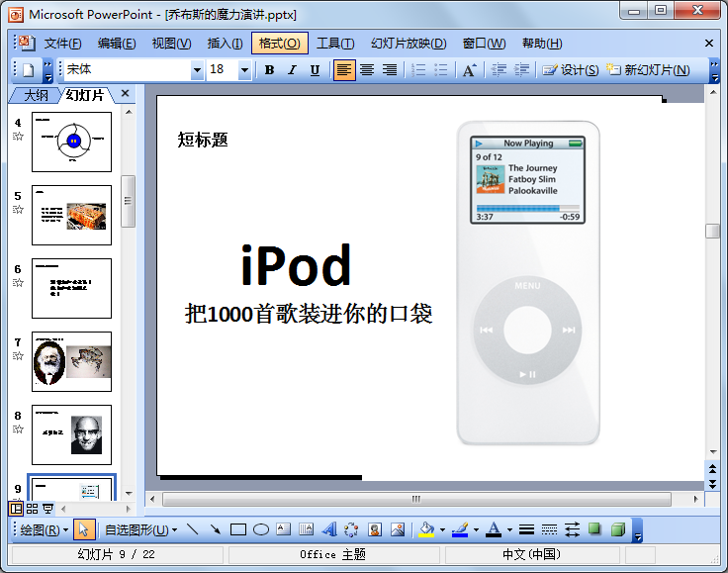
Task: Insert a vertical Text Box
Action: 307,529
